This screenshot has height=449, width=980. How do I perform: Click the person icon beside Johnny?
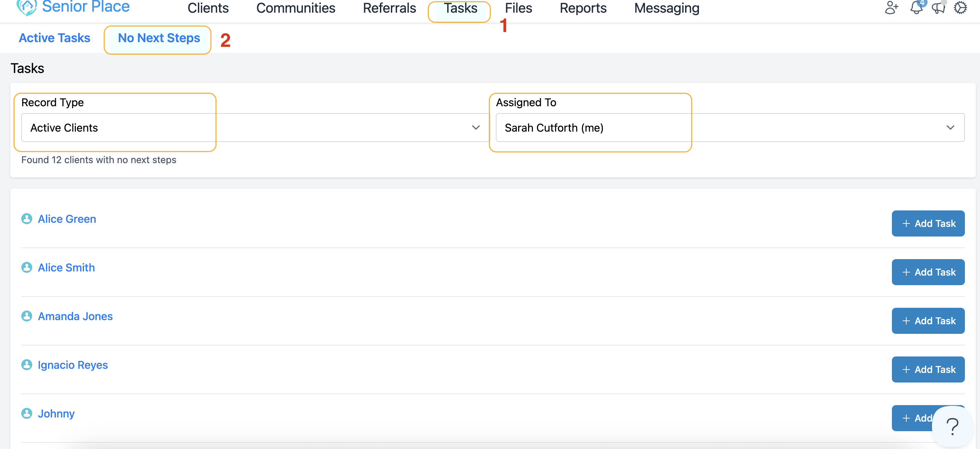click(27, 413)
